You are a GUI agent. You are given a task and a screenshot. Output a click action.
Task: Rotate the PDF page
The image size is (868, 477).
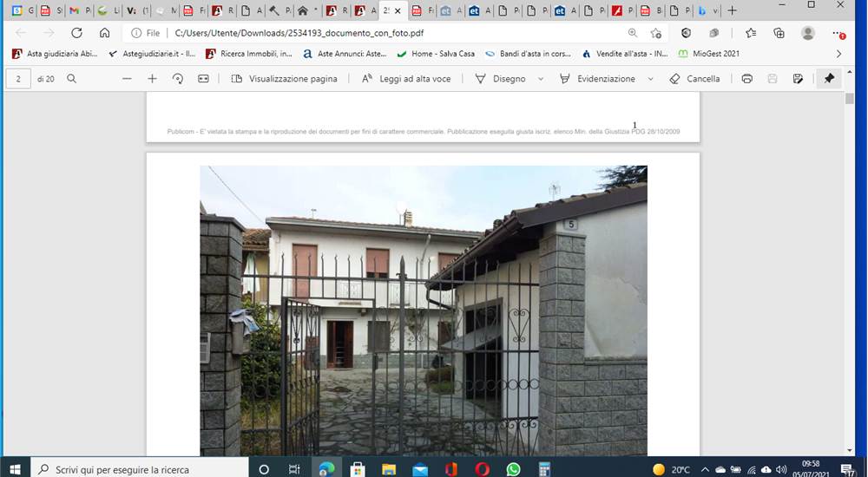point(178,79)
